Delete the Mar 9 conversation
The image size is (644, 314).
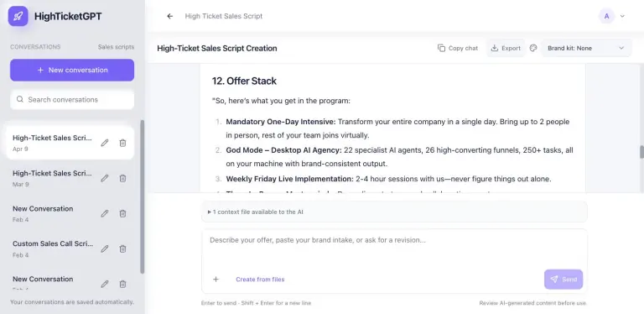click(122, 178)
